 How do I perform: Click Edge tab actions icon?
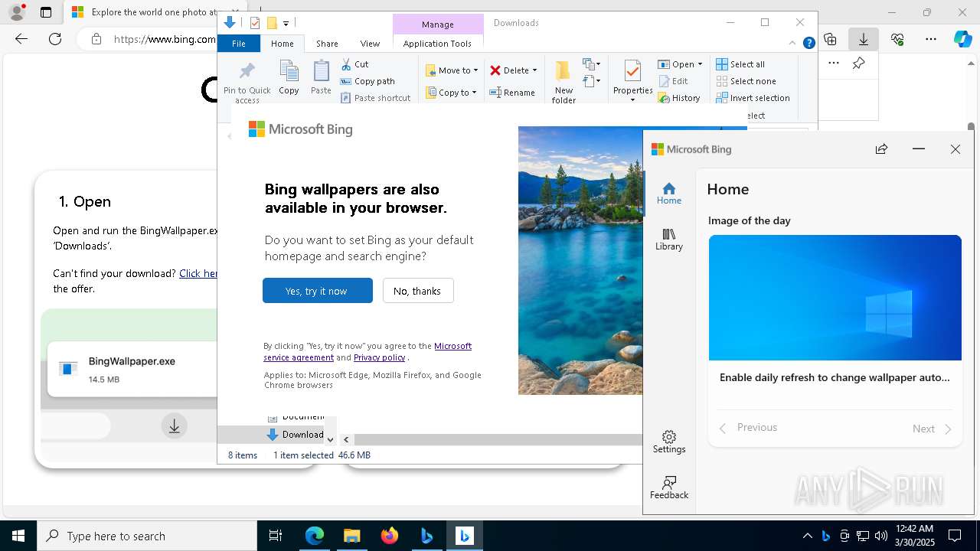click(46, 12)
